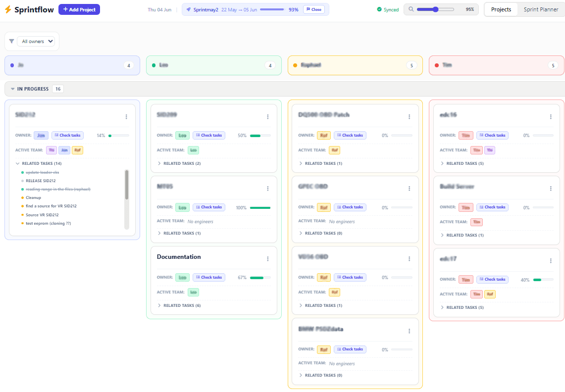This screenshot has width=565, height=392.
Task: Open the All owners filter dropdown
Action: click(x=36, y=42)
